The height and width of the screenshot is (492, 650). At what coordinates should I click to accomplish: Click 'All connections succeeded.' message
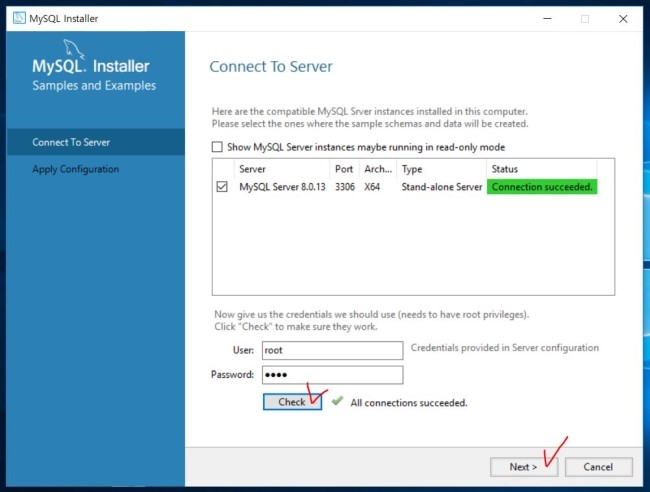click(409, 403)
